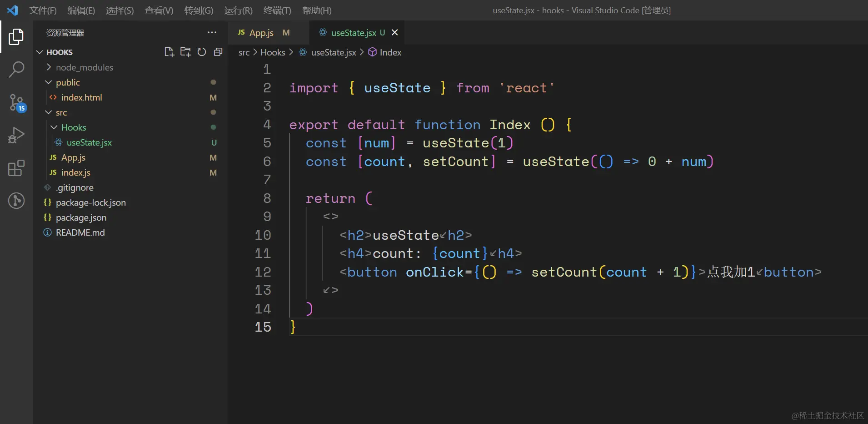Switch to the App.js editor tab
This screenshot has width=868, height=424.
269,32
